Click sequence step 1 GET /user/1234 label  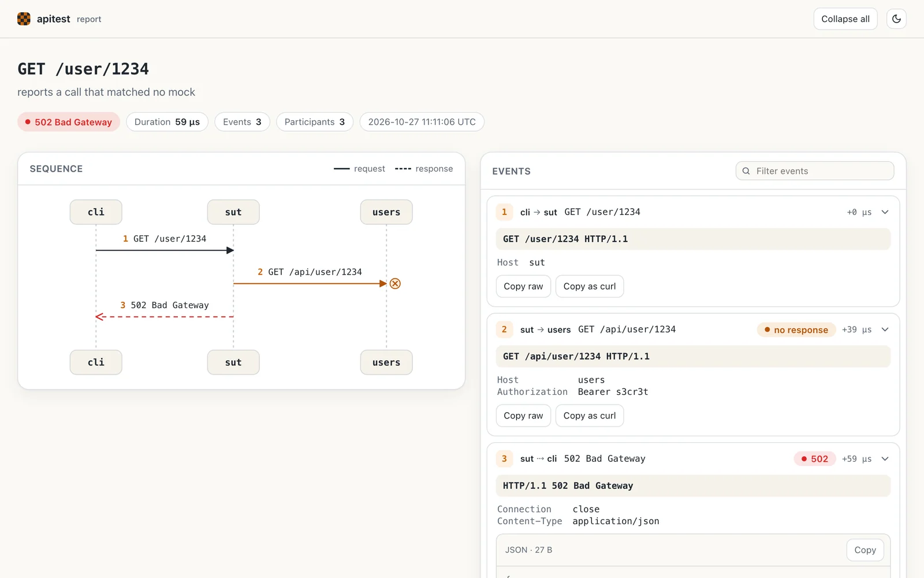click(x=165, y=239)
